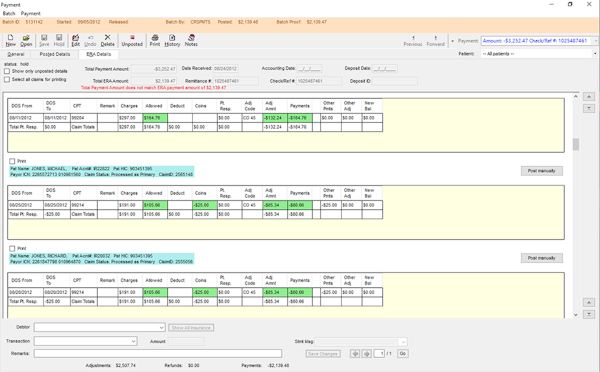600x372 pixels.
Task: Expand the Transaction combo box
Action: click(133, 341)
